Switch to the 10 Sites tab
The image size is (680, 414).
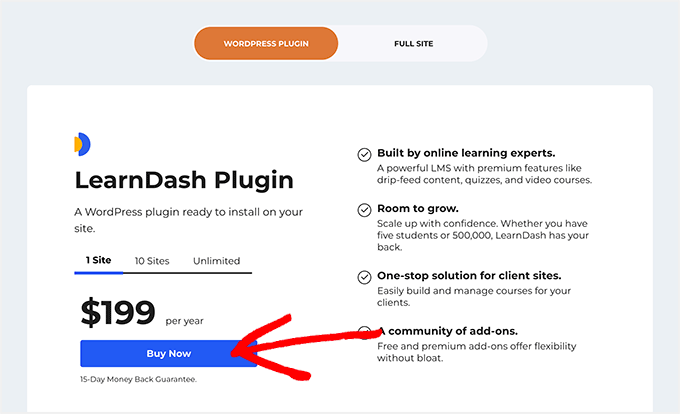[152, 261]
